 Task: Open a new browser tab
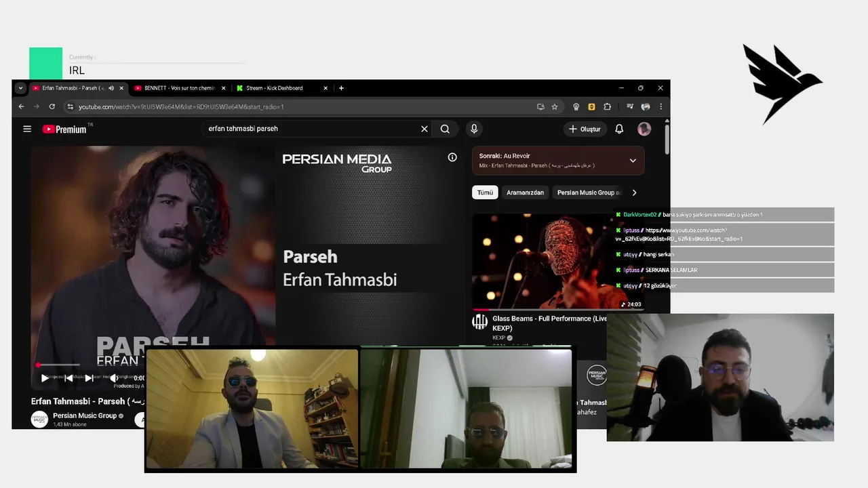[341, 88]
